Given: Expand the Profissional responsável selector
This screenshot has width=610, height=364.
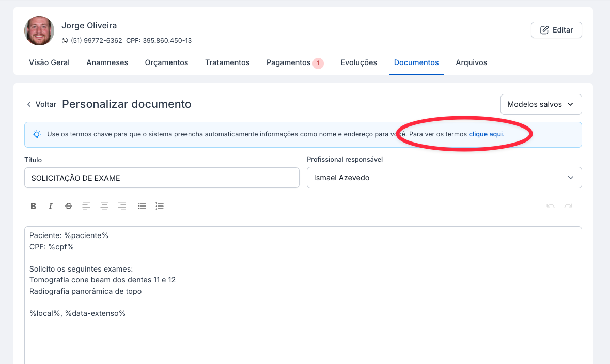Looking at the screenshot, I should tap(444, 178).
